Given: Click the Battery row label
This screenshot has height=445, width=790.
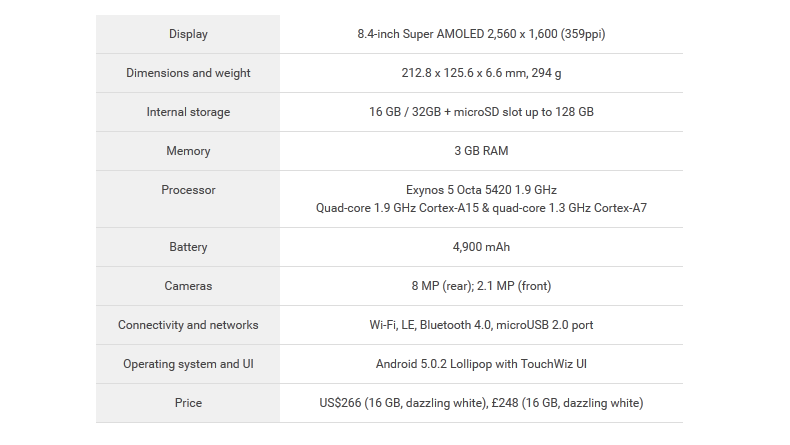Looking at the screenshot, I should pos(188,247).
